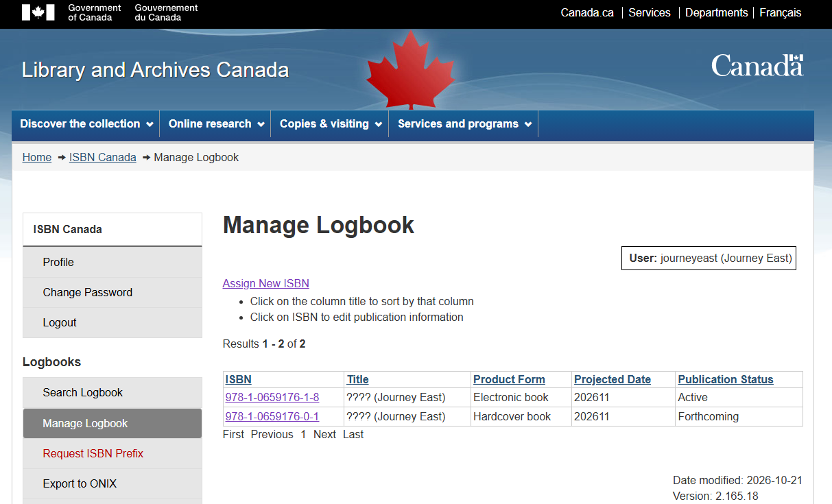Image resolution: width=832 pixels, height=504 pixels.
Task: Click the Logout sidebar option
Action: [112, 322]
